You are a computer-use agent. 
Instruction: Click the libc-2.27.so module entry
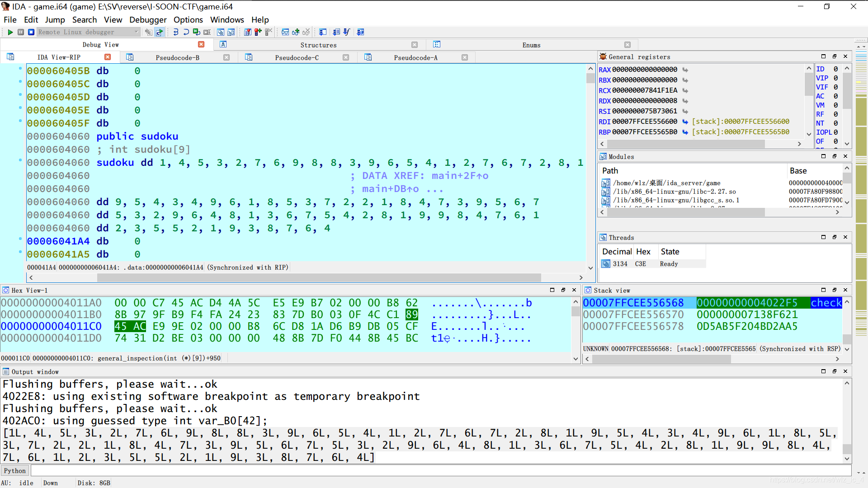point(674,192)
